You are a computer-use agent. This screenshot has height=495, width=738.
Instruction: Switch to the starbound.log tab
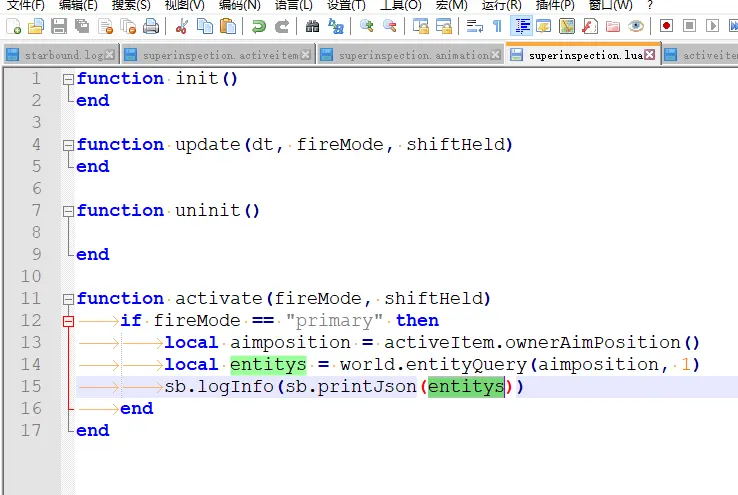click(64, 56)
